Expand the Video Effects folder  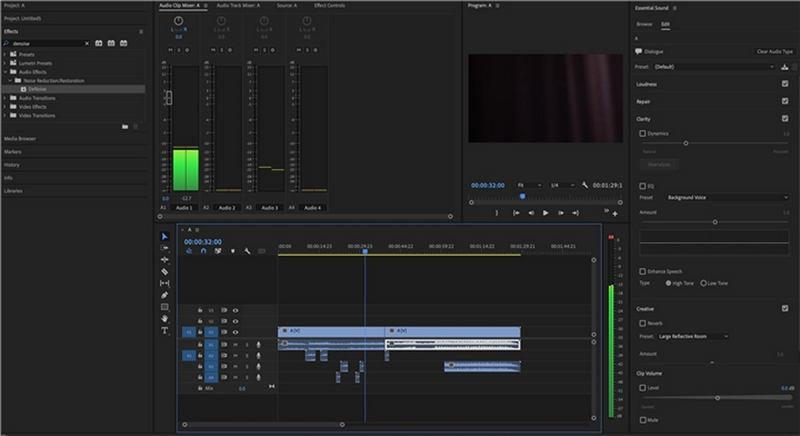(x=5, y=106)
